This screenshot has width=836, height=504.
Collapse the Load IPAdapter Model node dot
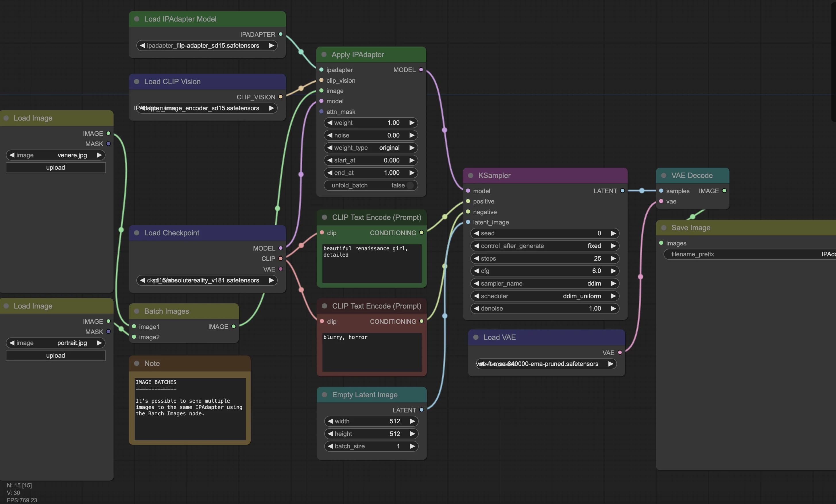[137, 19]
